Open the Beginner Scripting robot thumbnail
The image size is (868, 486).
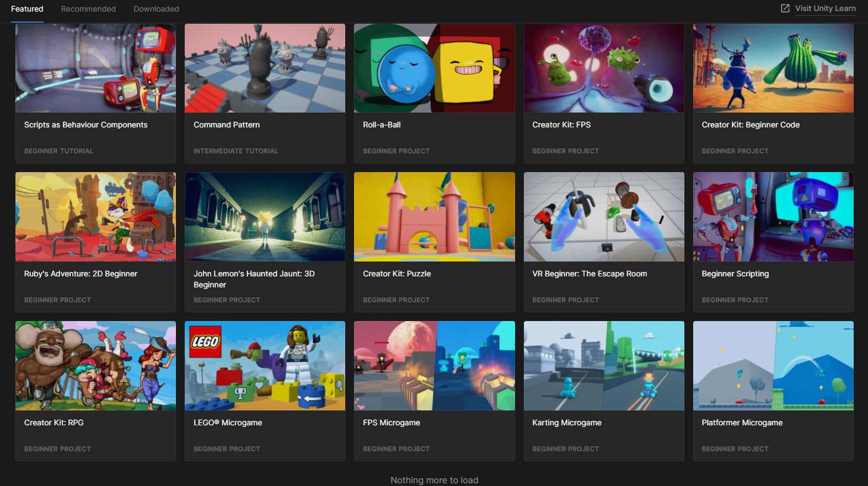(x=773, y=217)
